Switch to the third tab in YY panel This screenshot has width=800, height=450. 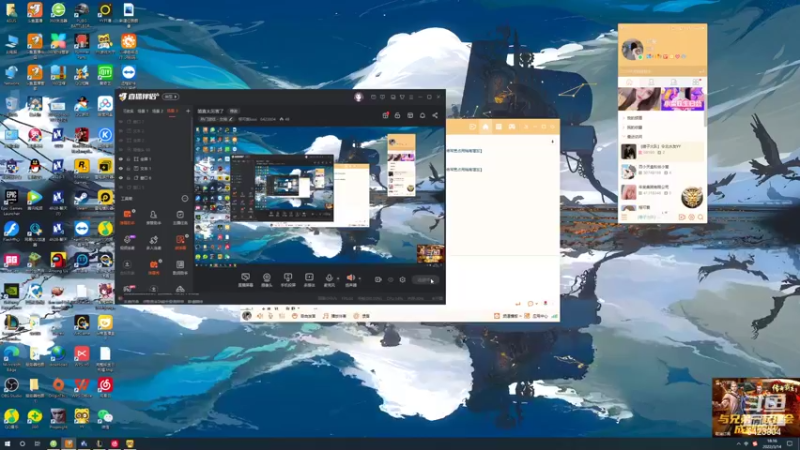click(x=673, y=82)
